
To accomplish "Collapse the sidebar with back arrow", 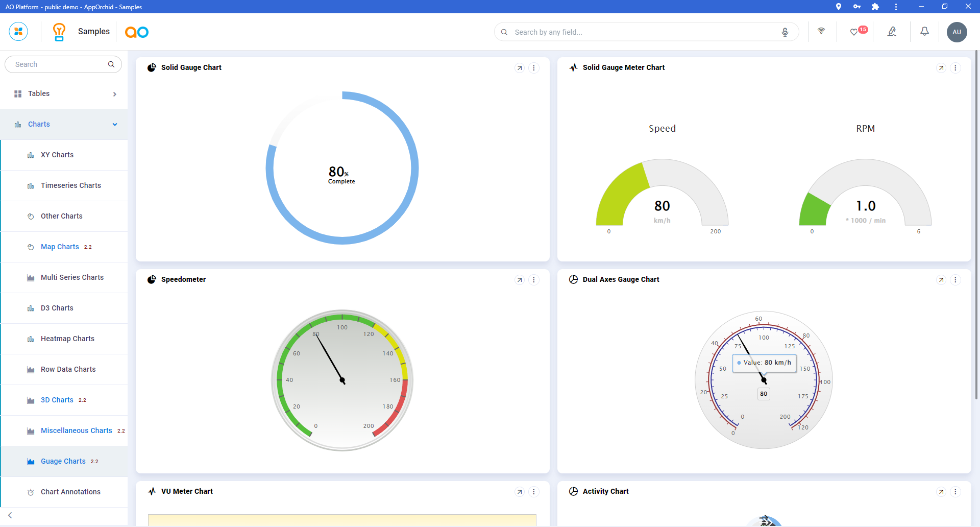I will (10, 515).
